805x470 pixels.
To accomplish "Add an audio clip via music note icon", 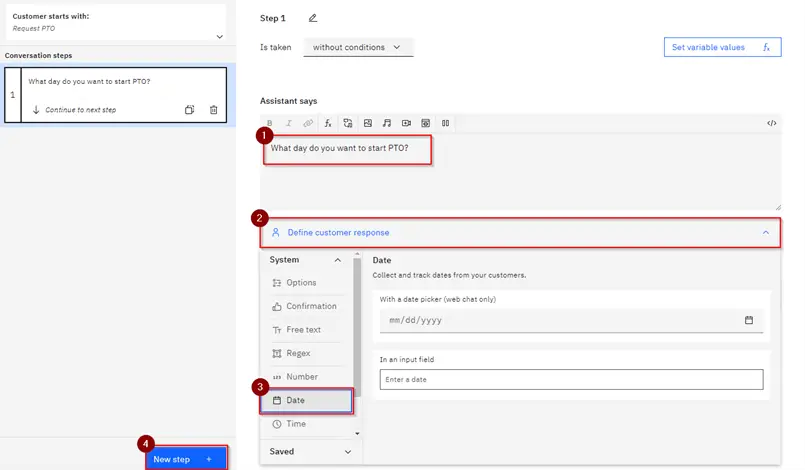I will [x=387, y=123].
